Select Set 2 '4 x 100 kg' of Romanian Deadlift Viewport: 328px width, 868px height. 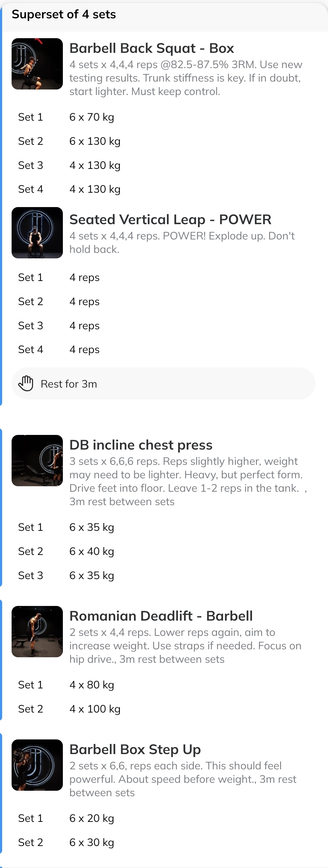coord(95,709)
